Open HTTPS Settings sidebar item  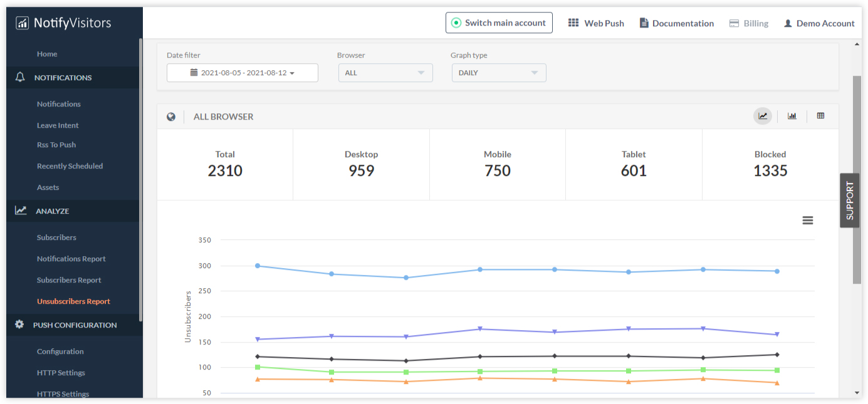(63, 393)
